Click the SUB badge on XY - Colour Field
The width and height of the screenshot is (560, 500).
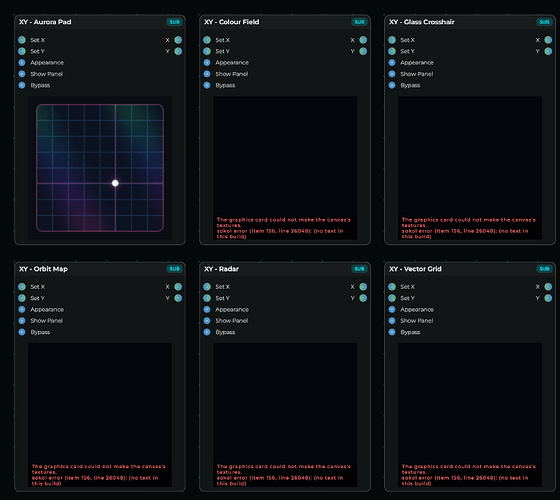[x=359, y=22]
